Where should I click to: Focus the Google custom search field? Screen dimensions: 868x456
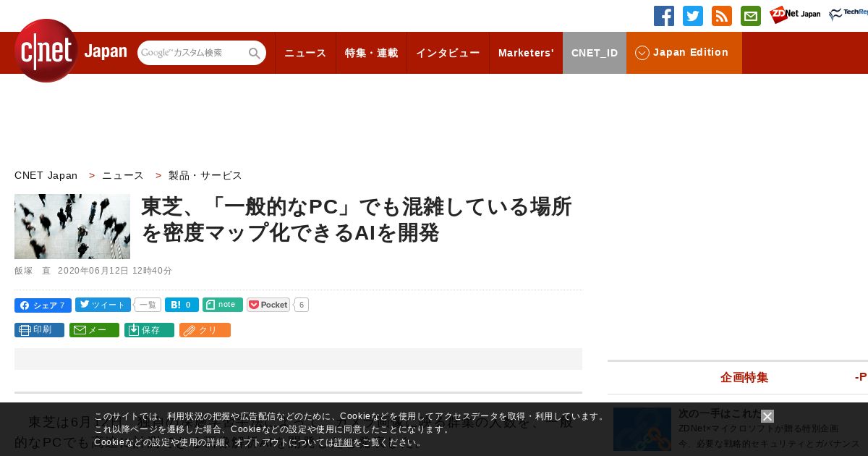pos(192,53)
